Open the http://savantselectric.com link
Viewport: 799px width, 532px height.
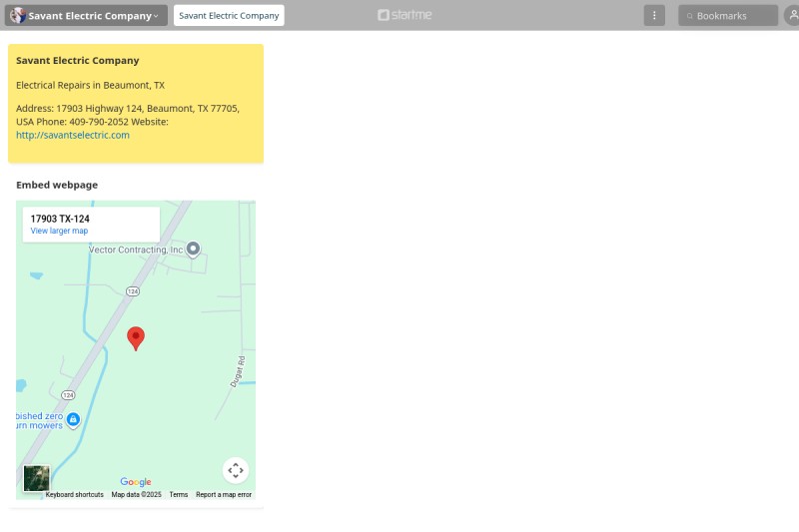(x=73, y=135)
